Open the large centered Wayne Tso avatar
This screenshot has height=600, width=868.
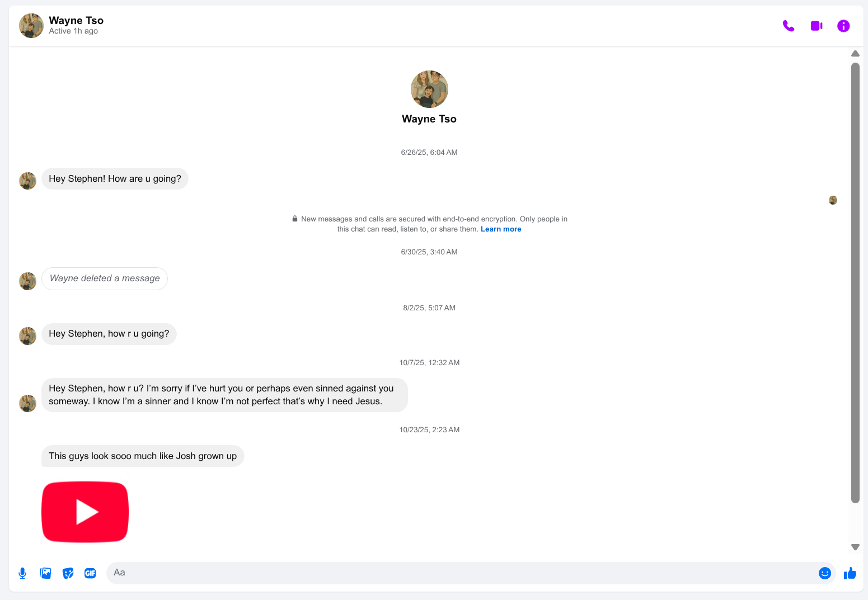[429, 89]
